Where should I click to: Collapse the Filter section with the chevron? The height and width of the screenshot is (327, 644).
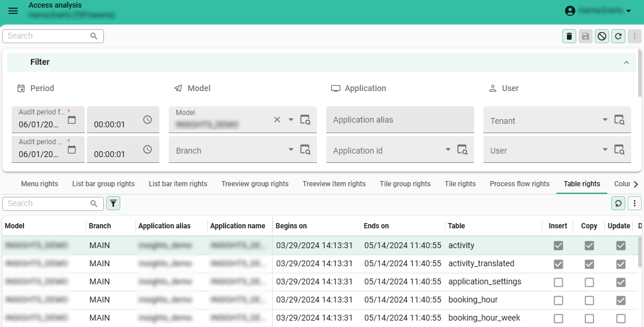click(626, 62)
